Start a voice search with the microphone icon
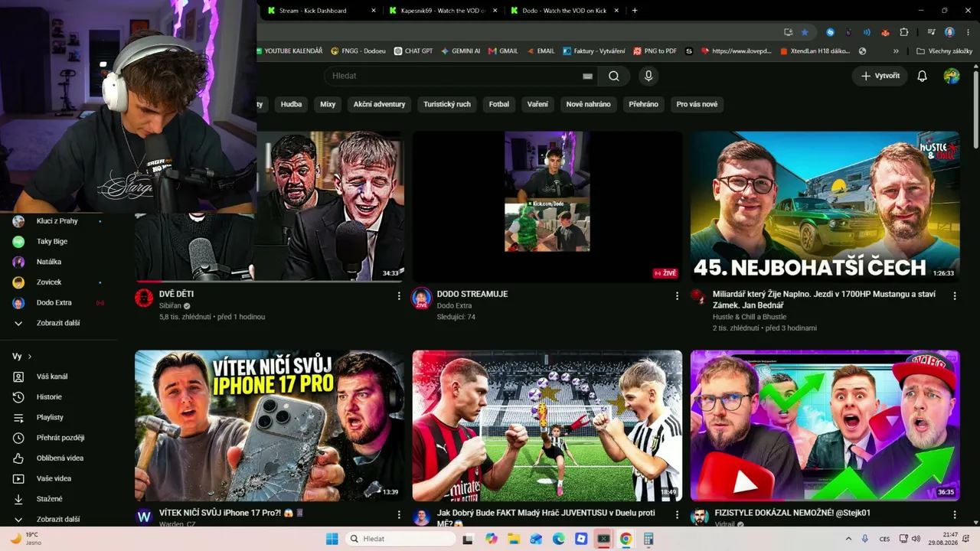This screenshot has width=980, height=551. coord(648,76)
